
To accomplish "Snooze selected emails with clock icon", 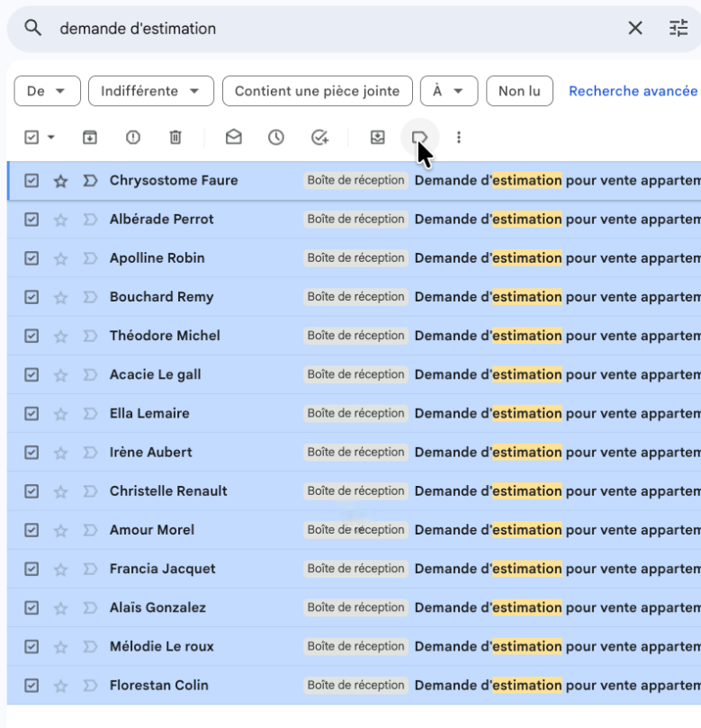I will coord(276,138).
